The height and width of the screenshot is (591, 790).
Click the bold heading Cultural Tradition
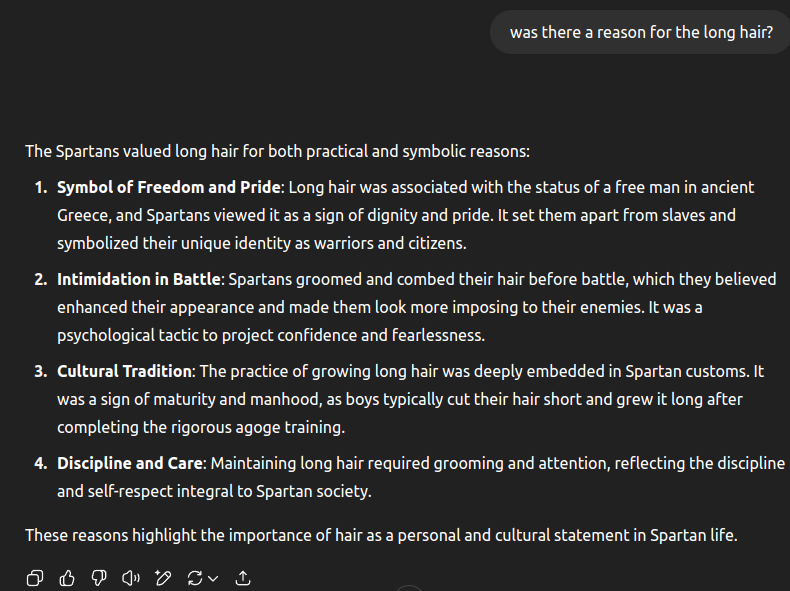click(x=124, y=371)
